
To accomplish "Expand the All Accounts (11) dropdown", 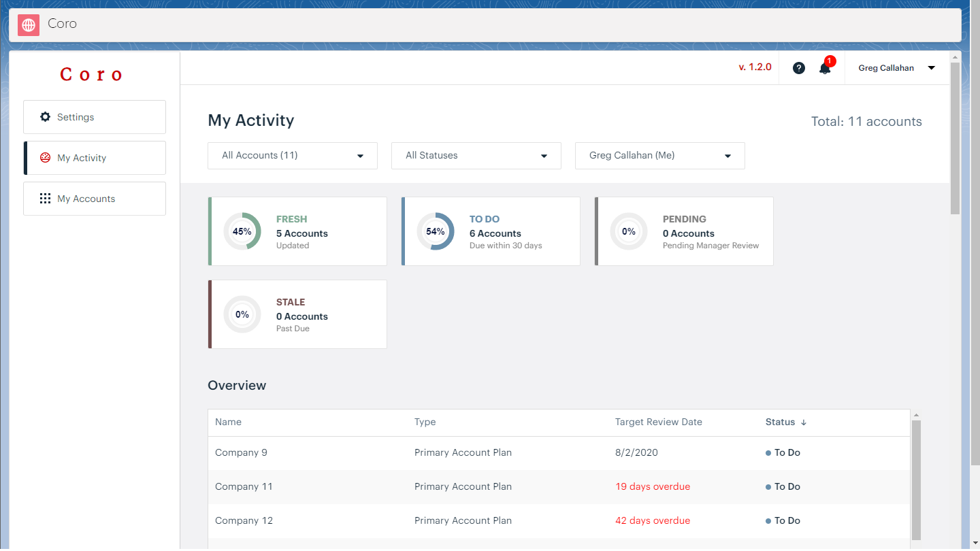I will pyautogui.click(x=293, y=156).
